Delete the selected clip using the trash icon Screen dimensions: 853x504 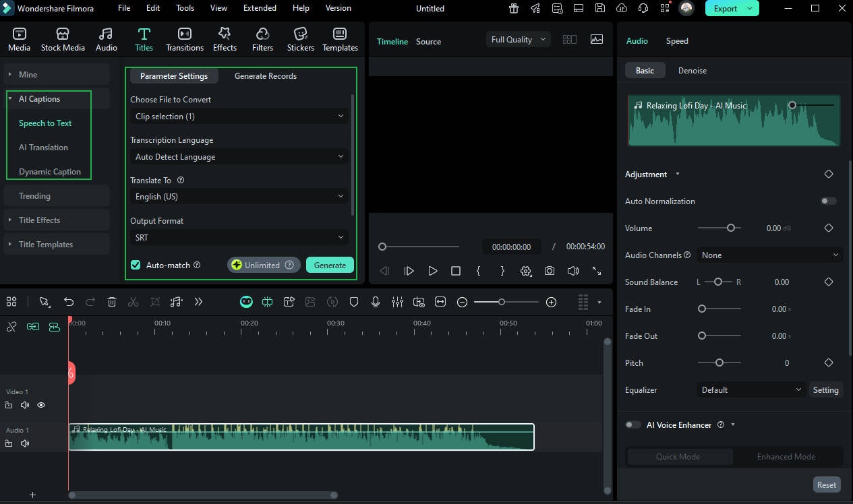(111, 302)
